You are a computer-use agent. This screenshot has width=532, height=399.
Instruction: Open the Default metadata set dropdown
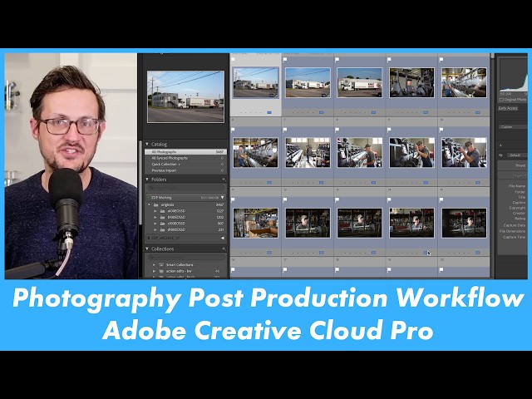516,155
